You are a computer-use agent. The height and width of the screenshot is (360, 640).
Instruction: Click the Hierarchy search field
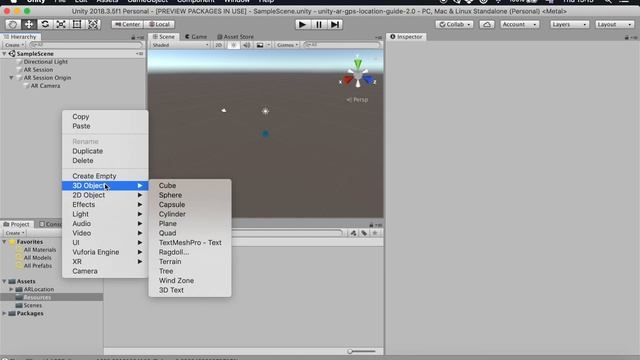85,45
